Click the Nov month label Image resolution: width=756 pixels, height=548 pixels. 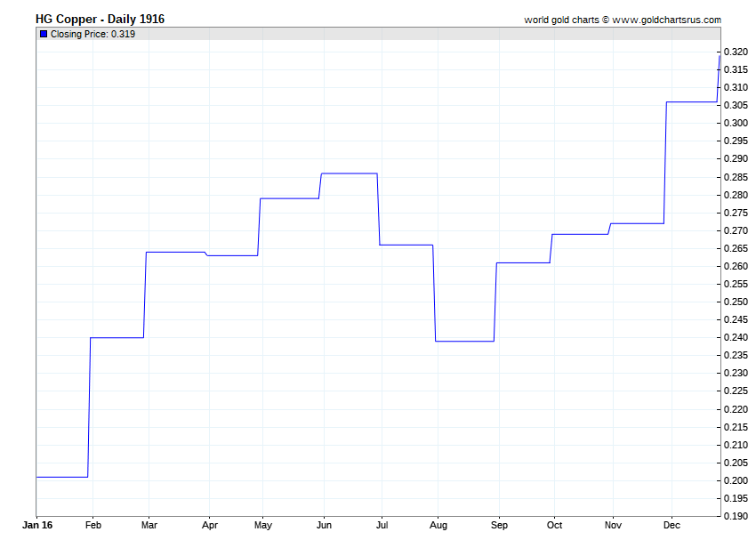[613, 525]
